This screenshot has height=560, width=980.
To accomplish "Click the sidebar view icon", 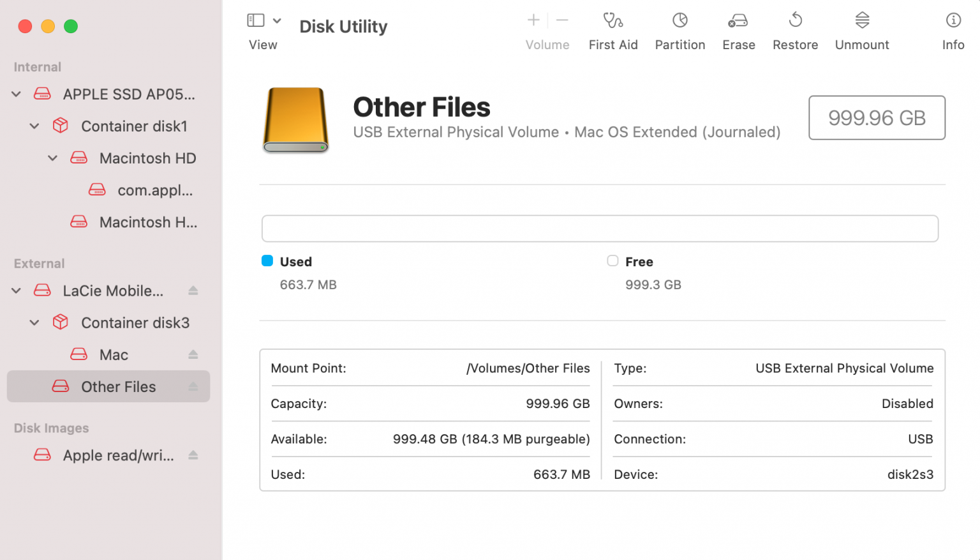I will coord(256,20).
